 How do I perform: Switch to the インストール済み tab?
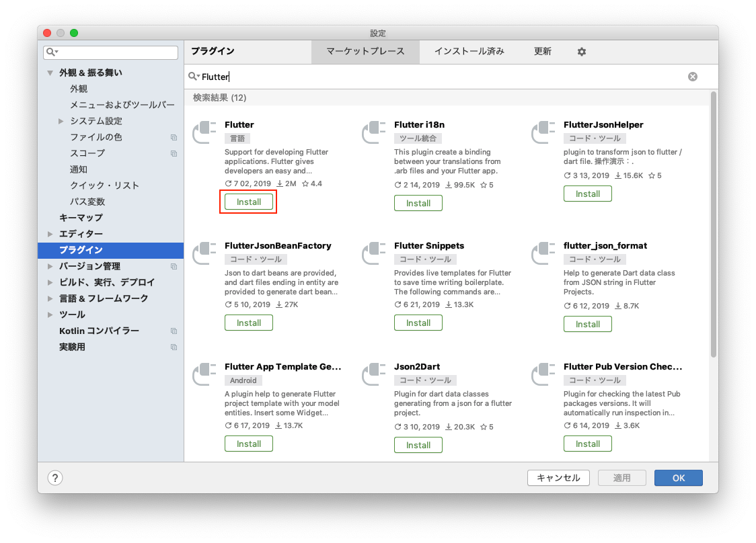(469, 51)
